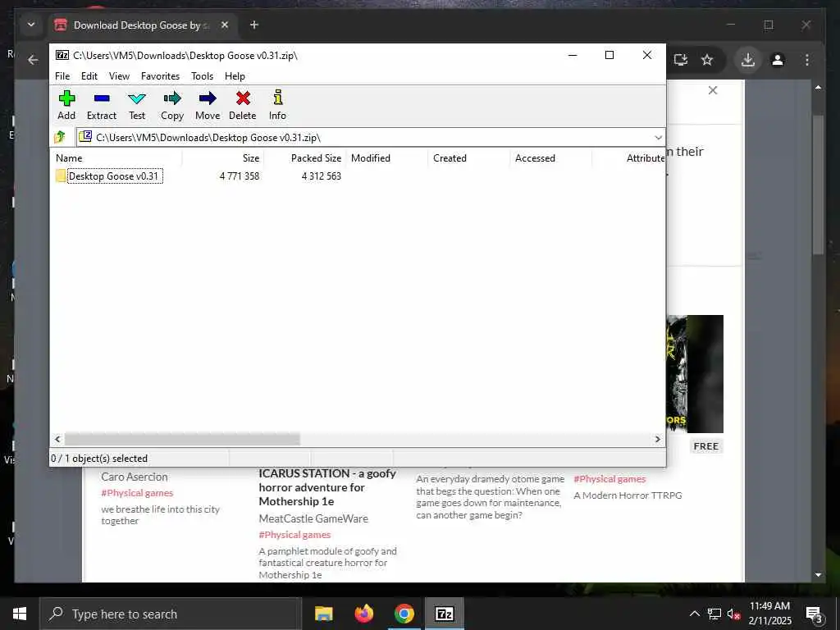Run the Test archive tool
This screenshot has height=630, width=840.
click(x=137, y=105)
